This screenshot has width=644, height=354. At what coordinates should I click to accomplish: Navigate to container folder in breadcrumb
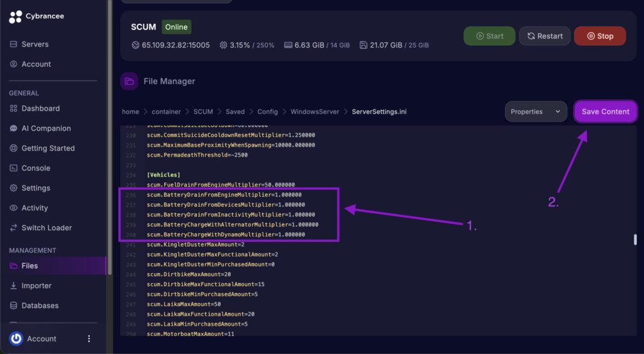166,112
